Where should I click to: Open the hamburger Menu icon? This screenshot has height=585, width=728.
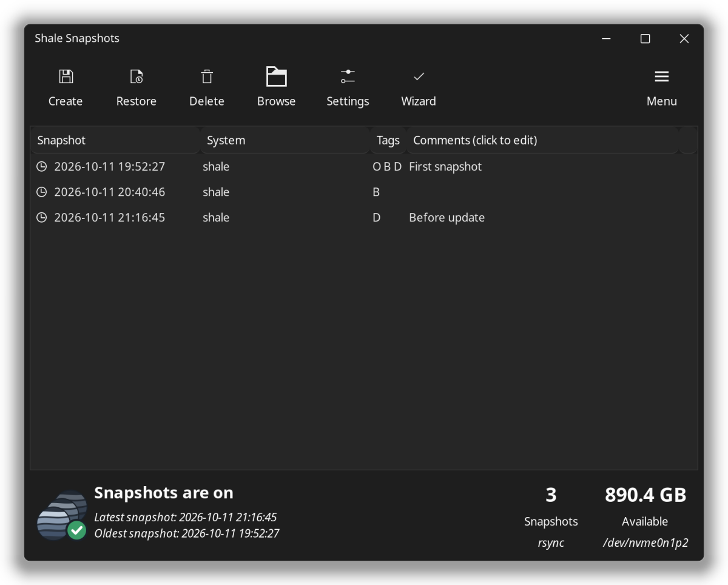click(x=661, y=76)
